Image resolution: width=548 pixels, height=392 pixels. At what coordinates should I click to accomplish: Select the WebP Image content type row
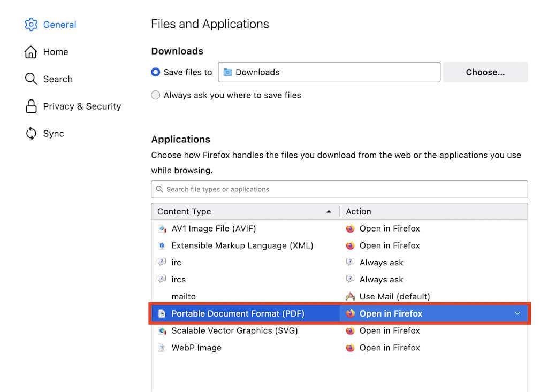pos(196,348)
